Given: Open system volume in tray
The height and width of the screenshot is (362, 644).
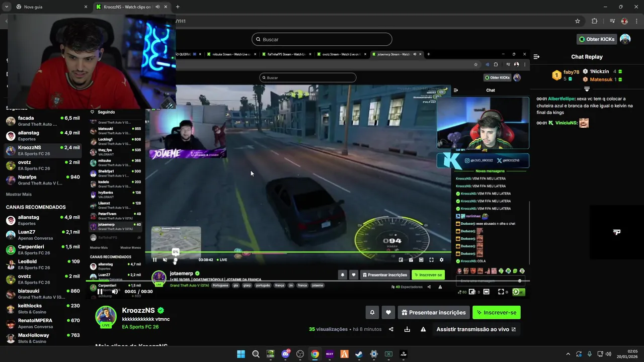Looking at the screenshot, I should click(x=608, y=354).
